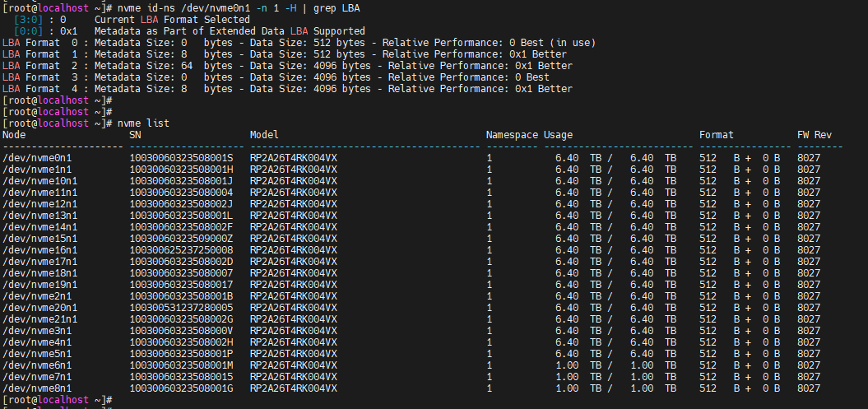Click the LBA Format 0 in-use line
This screenshot has width=868, height=409.
coord(299,43)
